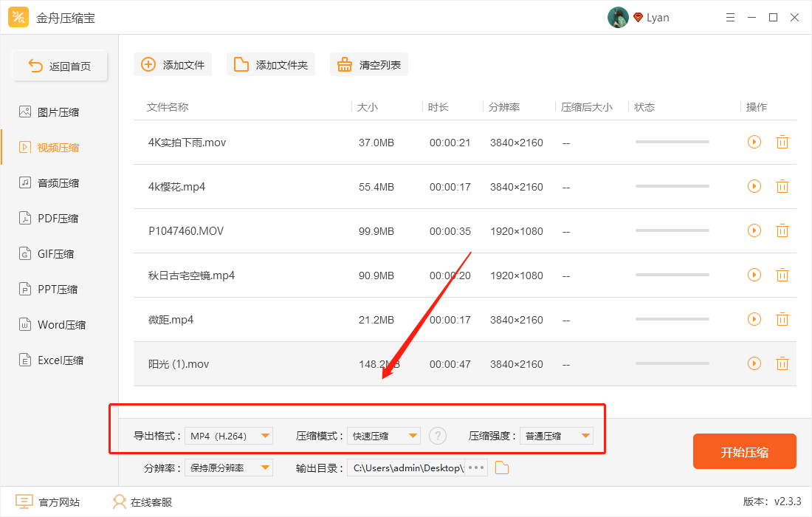
Task: Delete P1047460.MOV using its trash icon
Action: (x=782, y=230)
